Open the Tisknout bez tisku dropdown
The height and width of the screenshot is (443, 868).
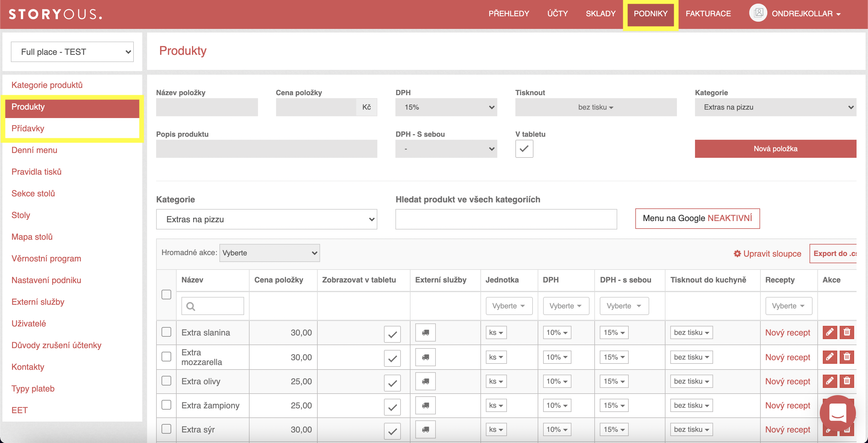click(596, 107)
